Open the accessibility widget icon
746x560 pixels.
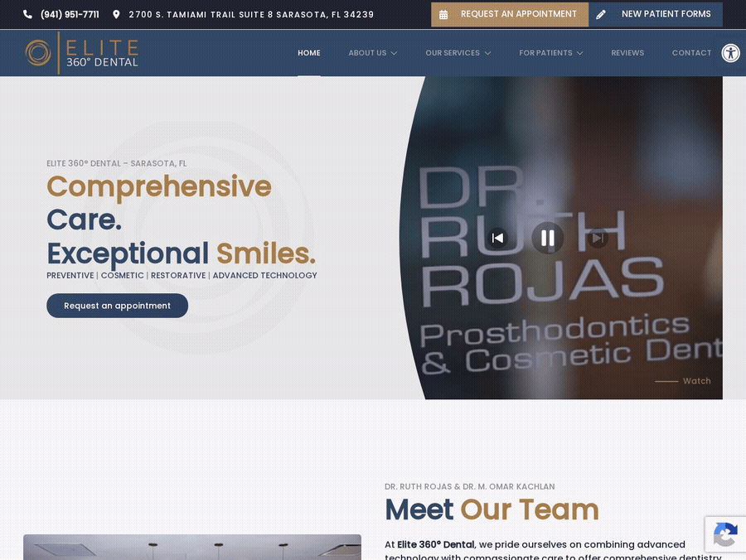(730, 53)
